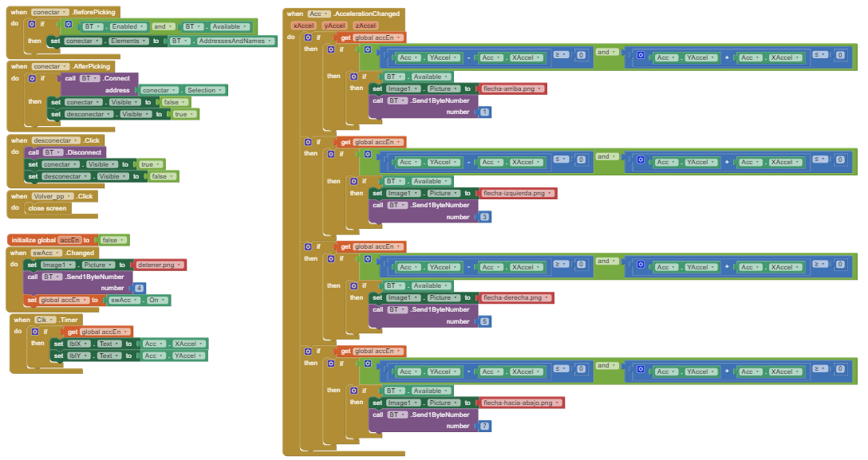The width and height of the screenshot is (868, 460).
Task: Select the call BT.Disconnect block
Action: [64, 152]
